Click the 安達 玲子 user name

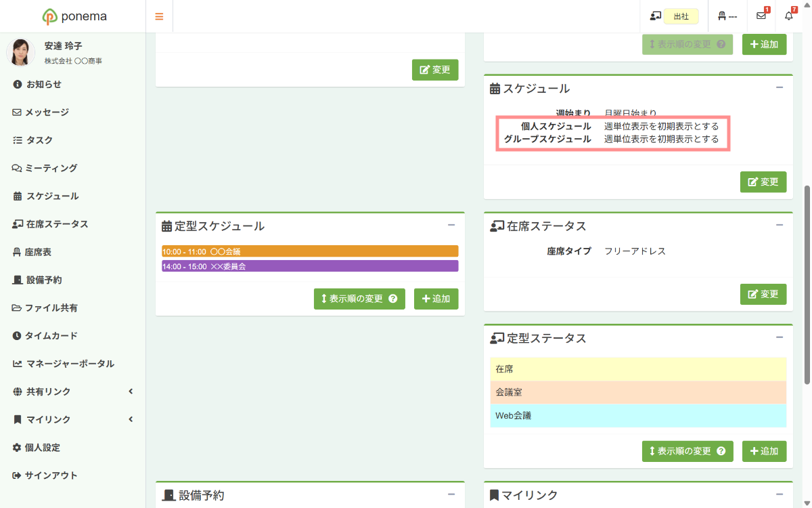point(63,46)
